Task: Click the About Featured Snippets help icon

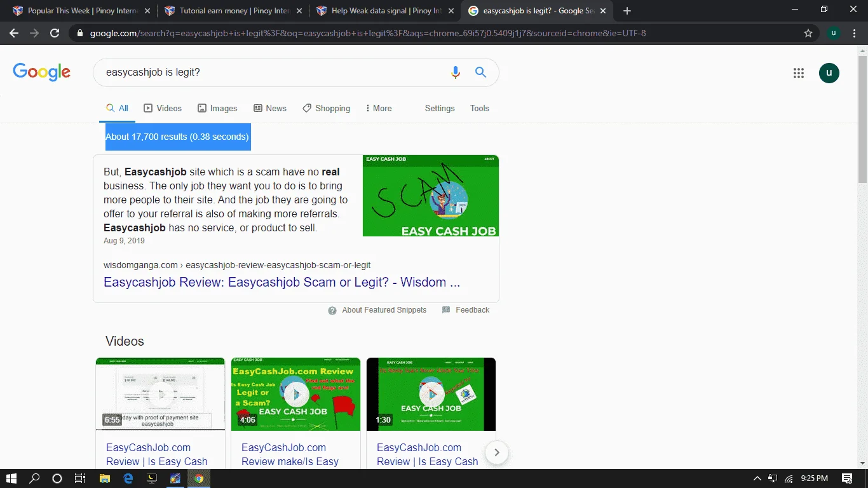Action: pos(332,310)
